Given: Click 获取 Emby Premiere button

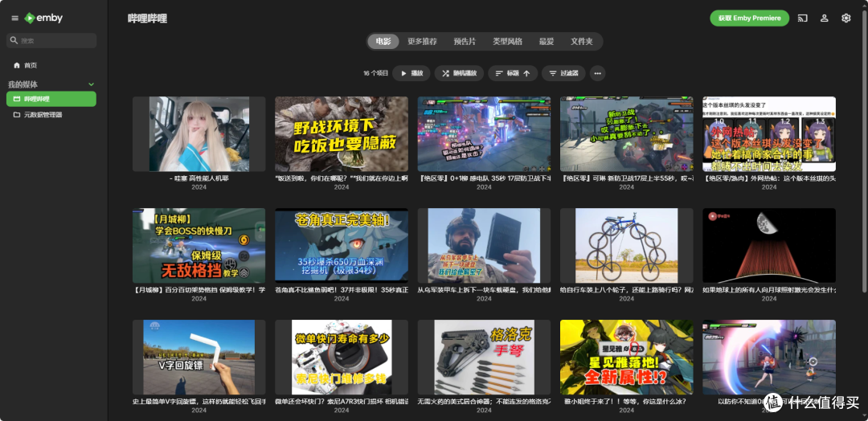Looking at the screenshot, I should (750, 18).
